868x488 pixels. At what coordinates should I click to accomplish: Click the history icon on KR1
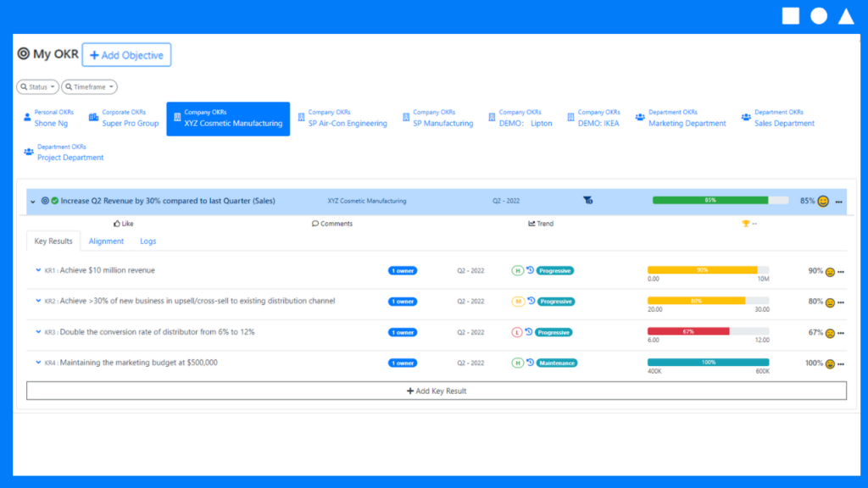(531, 270)
